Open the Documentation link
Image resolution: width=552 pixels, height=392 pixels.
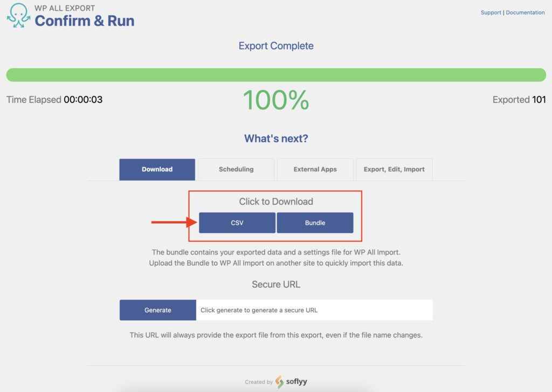pos(525,12)
